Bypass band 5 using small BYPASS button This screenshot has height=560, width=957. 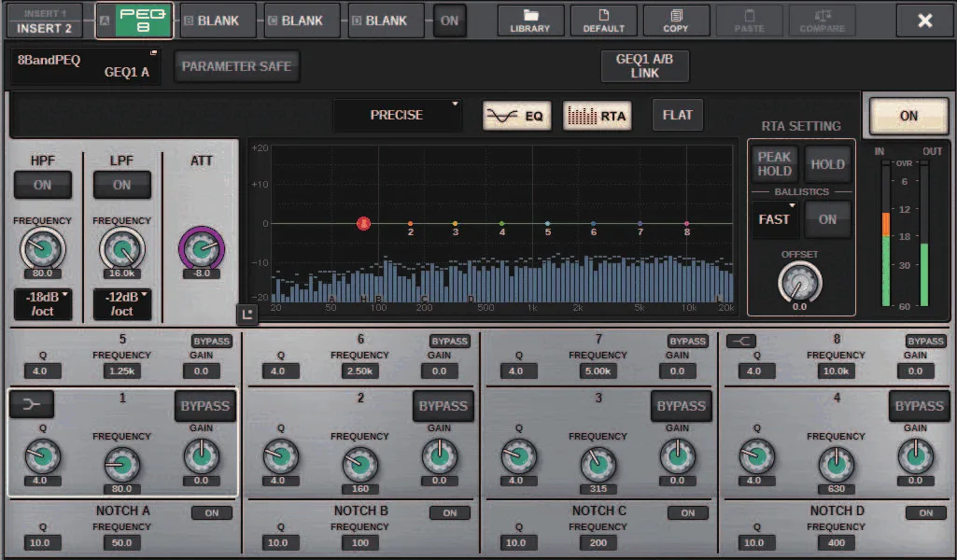pyautogui.click(x=211, y=341)
